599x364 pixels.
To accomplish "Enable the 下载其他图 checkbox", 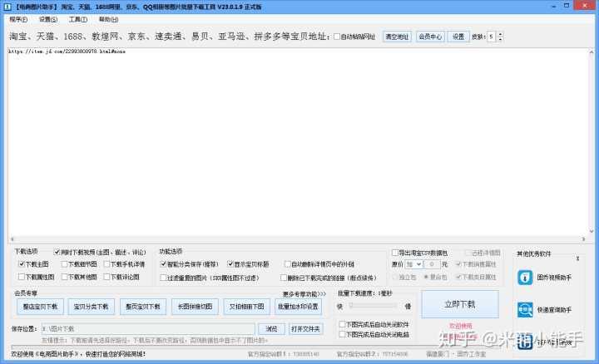I will (x=65, y=277).
